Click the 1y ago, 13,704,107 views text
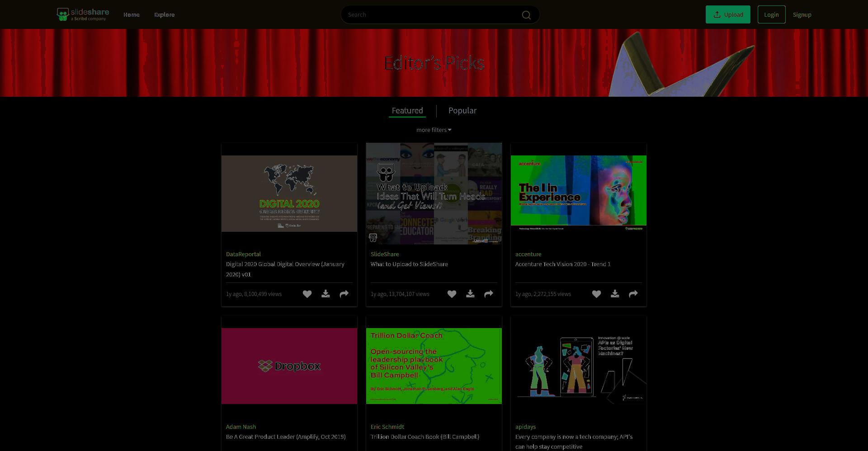868x451 pixels. coord(400,294)
